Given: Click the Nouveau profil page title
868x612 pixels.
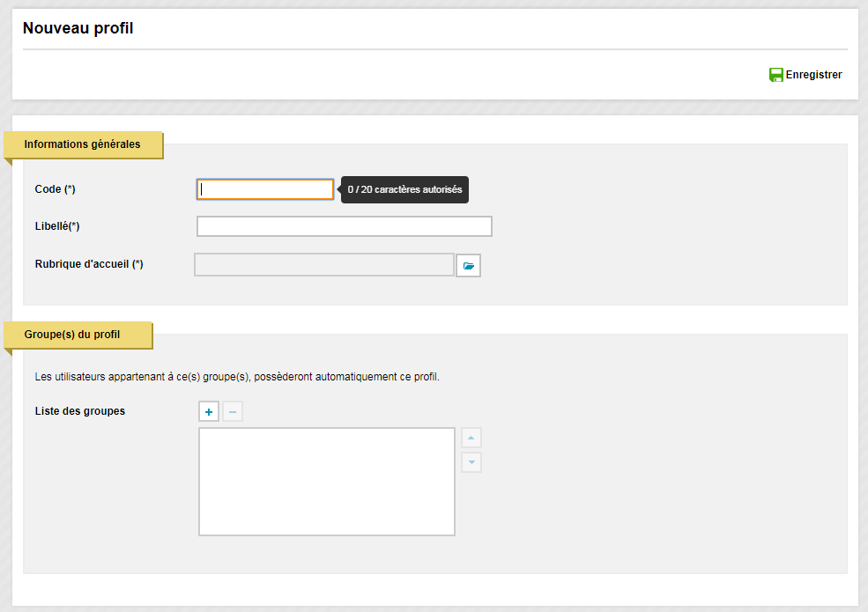Looking at the screenshot, I should [78, 28].
